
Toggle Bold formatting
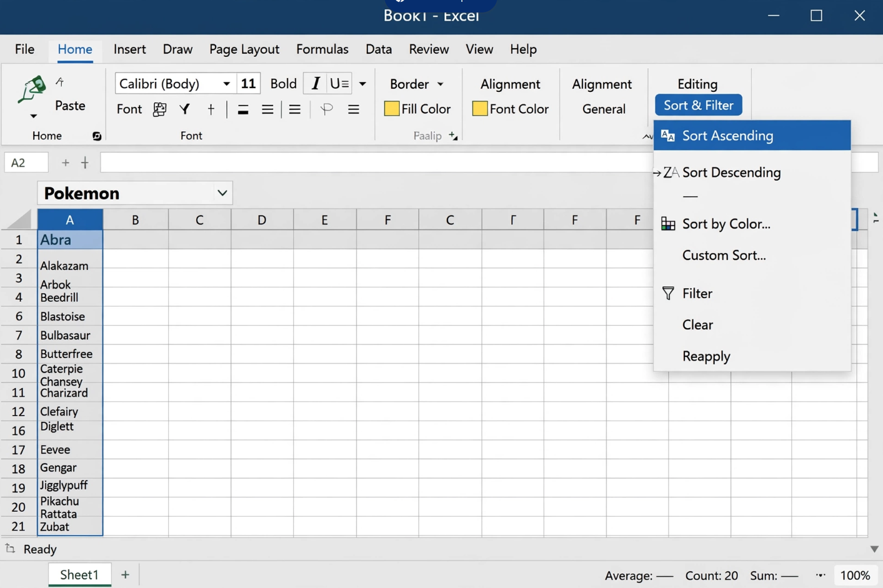pos(284,84)
